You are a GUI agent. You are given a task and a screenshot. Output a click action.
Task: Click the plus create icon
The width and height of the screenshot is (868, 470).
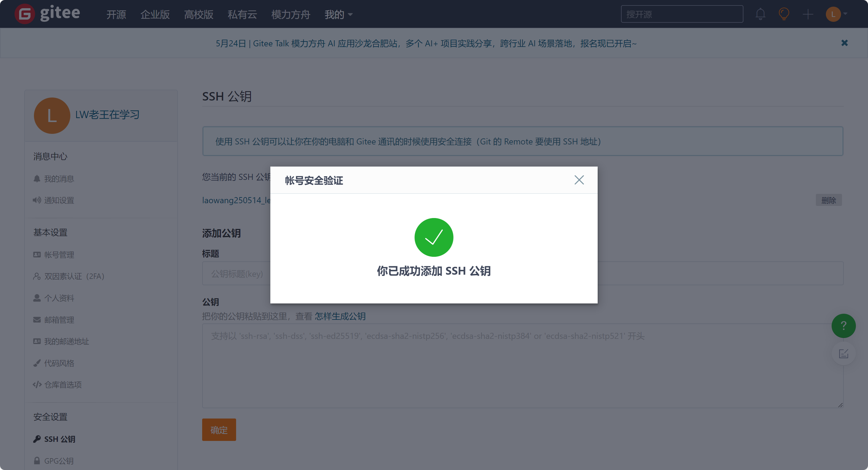808,14
